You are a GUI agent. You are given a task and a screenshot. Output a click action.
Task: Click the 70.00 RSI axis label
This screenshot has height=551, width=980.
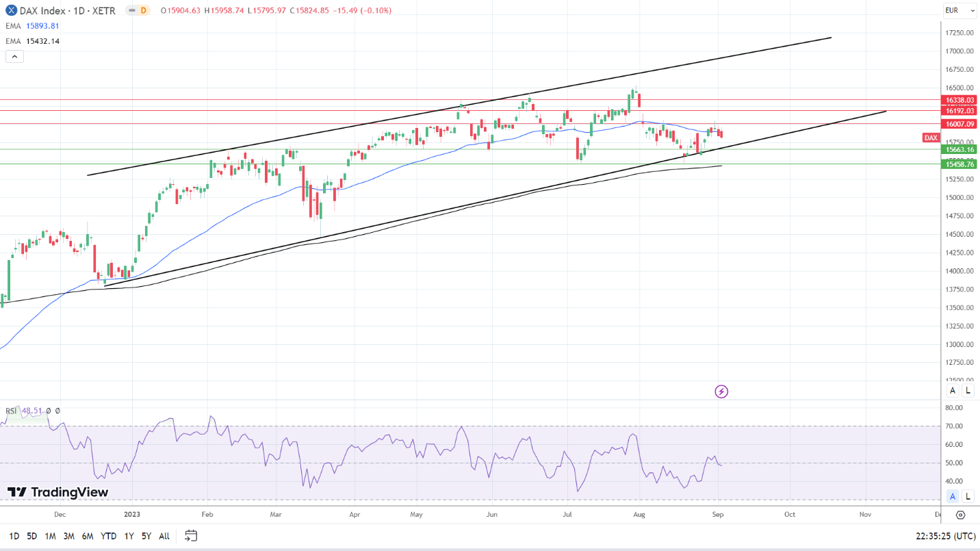point(954,426)
